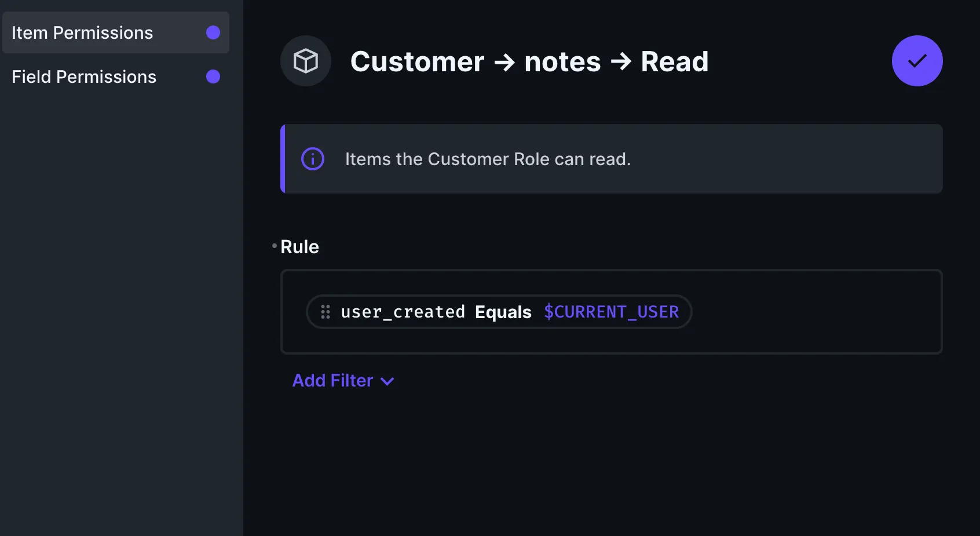Select the entire user_created filter pill
Screen dimensions: 980x536
pos(499,312)
